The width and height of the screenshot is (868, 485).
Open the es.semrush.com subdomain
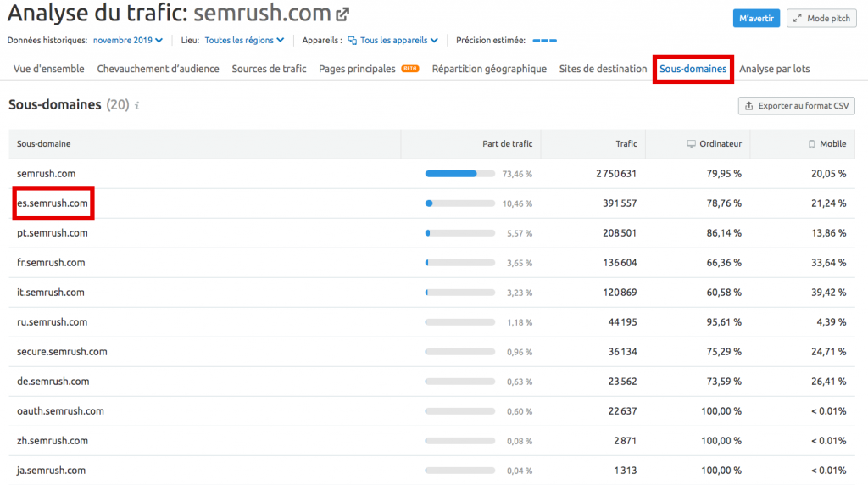tap(52, 203)
